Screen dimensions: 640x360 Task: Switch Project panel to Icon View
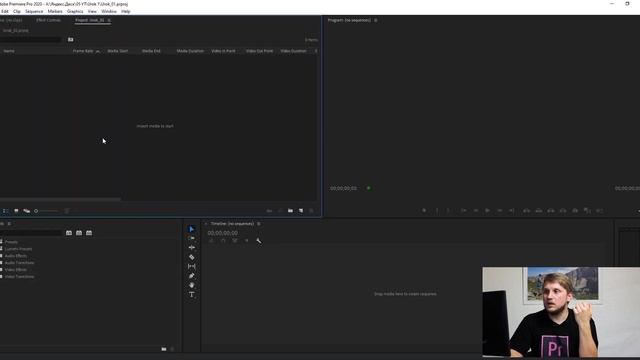[x=16, y=211]
